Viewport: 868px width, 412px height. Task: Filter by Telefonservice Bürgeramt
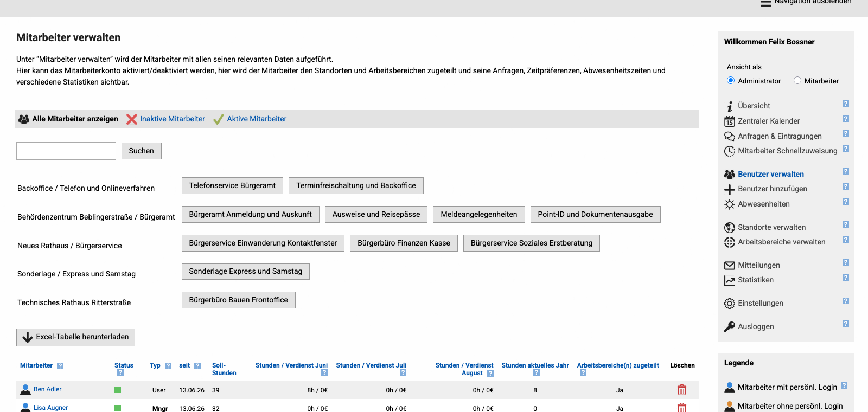(232, 186)
